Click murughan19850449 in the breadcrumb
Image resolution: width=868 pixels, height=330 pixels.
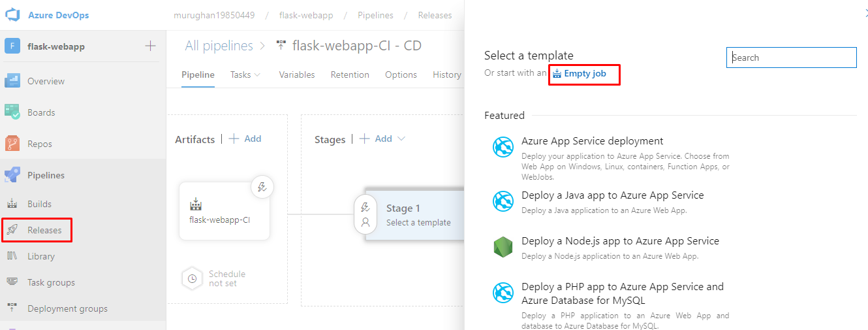pyautogui.click(x=215, y=15)
